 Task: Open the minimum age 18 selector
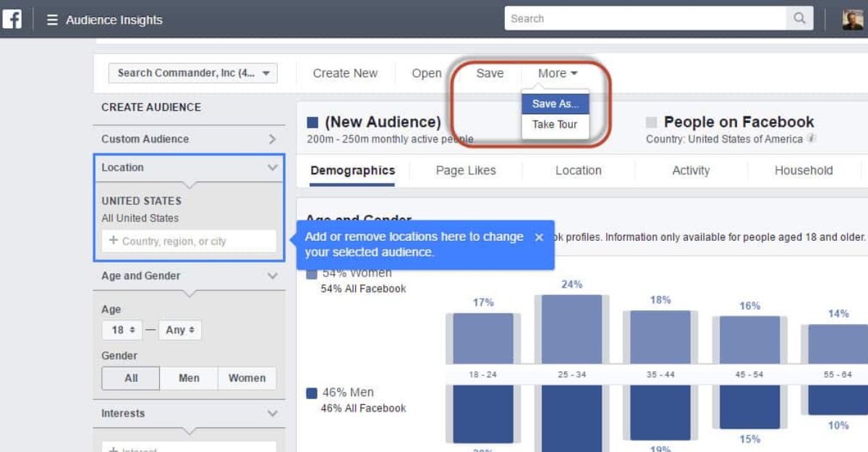[x=122, y=330]
